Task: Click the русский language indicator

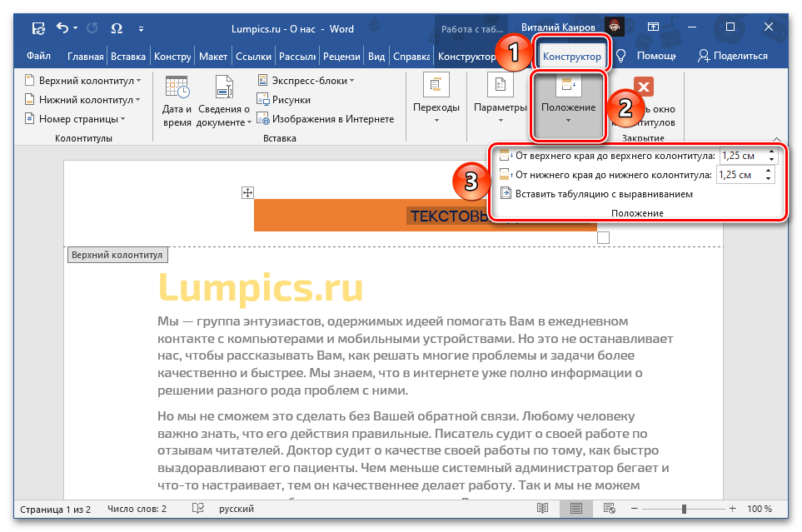Action: click(x=237, y=509)
